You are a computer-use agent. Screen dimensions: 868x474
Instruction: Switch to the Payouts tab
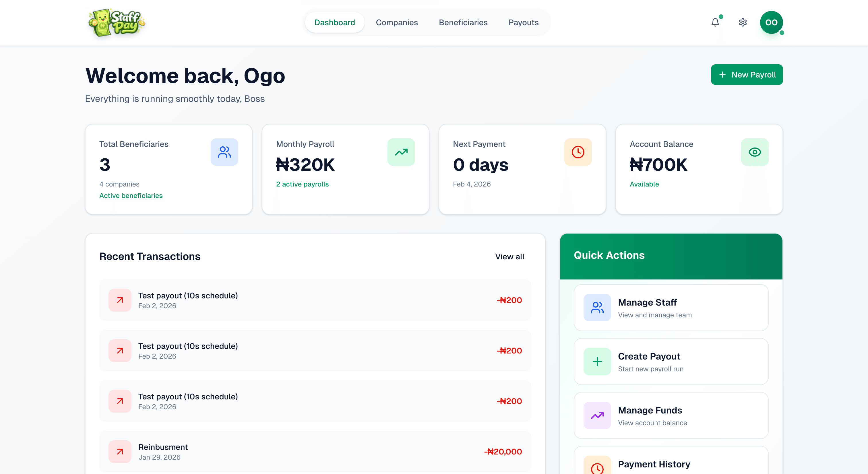coord(523,22)
